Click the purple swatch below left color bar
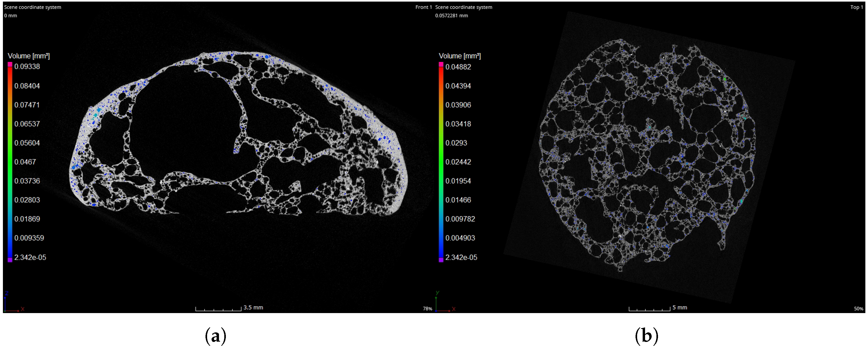Viewport: 868px width, 348px height. [10, 260]
